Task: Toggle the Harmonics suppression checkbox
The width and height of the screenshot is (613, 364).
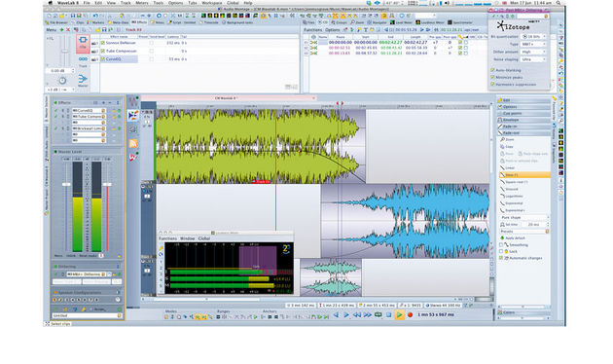Action: tap(492, 84)
